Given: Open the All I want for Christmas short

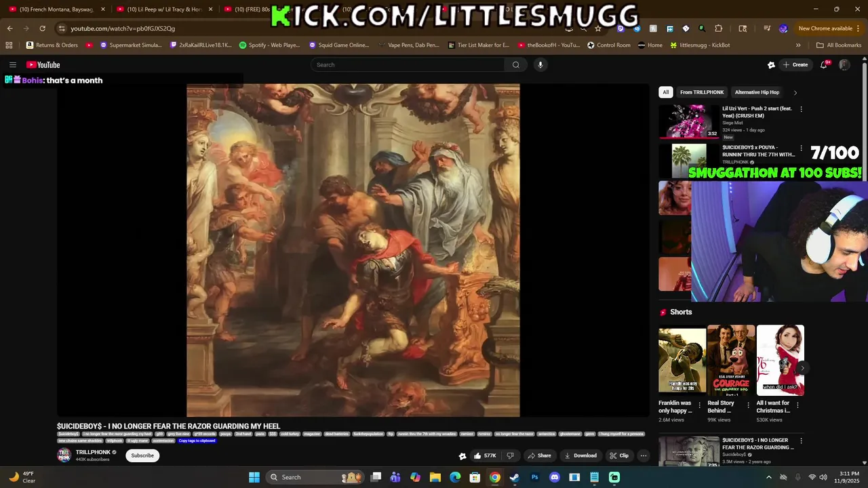Looking at the screenshot, I should point(781,361).
